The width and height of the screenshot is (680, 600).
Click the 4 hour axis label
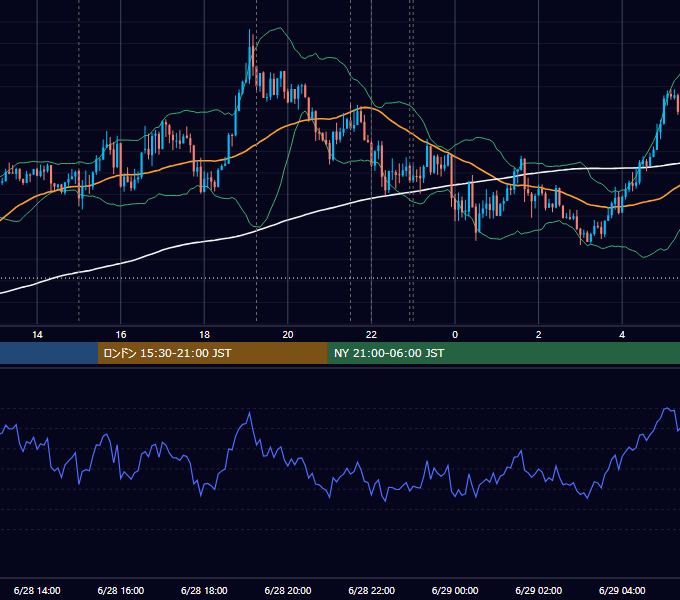coord(622,335)
